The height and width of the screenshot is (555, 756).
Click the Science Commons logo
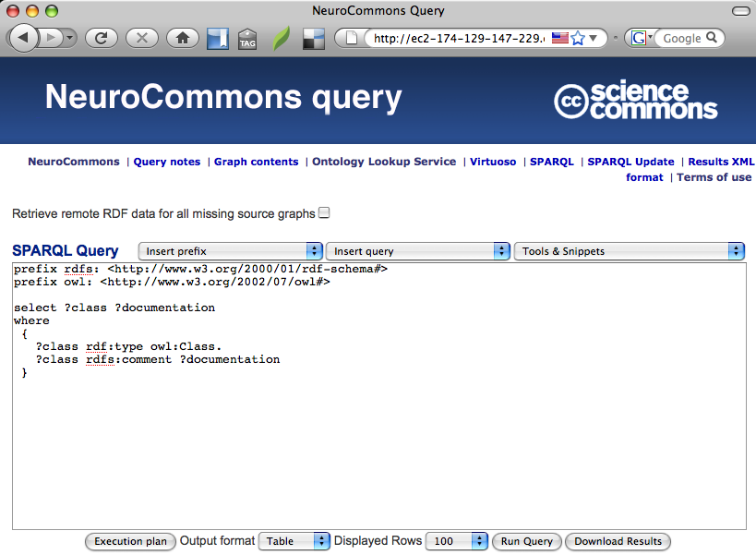tap(635, 101)
